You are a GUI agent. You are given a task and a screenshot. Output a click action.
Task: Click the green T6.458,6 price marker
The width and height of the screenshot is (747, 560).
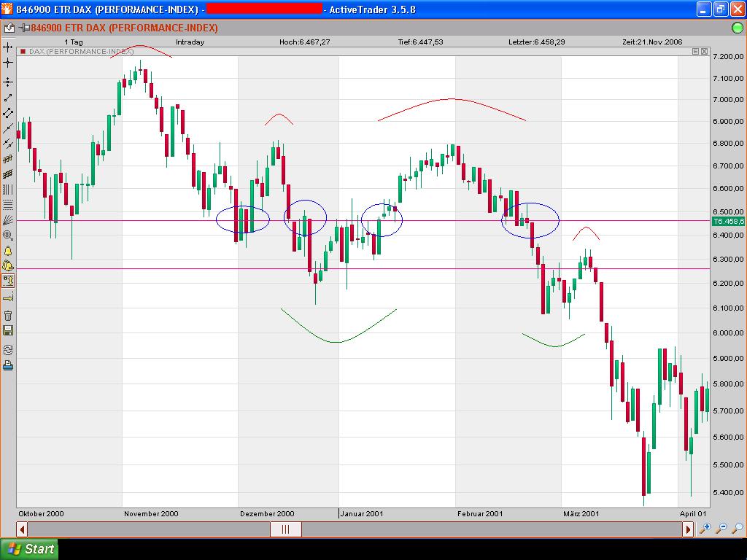(x=728, y=221)
